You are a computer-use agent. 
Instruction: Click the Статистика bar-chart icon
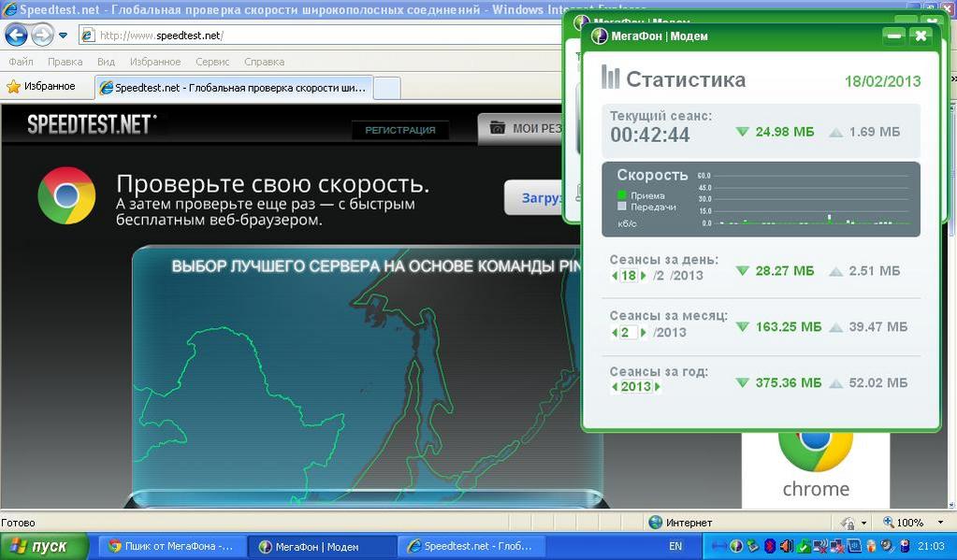click(610, 78)
